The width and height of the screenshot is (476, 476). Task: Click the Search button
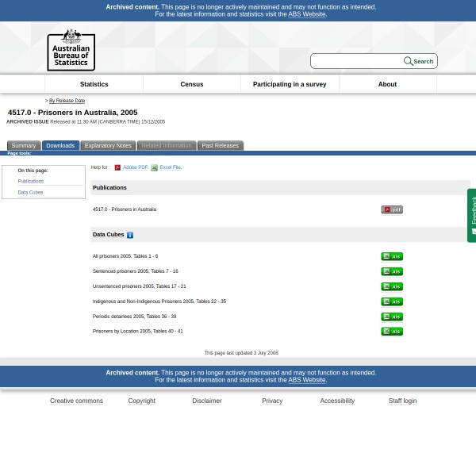tap(419, 61)
